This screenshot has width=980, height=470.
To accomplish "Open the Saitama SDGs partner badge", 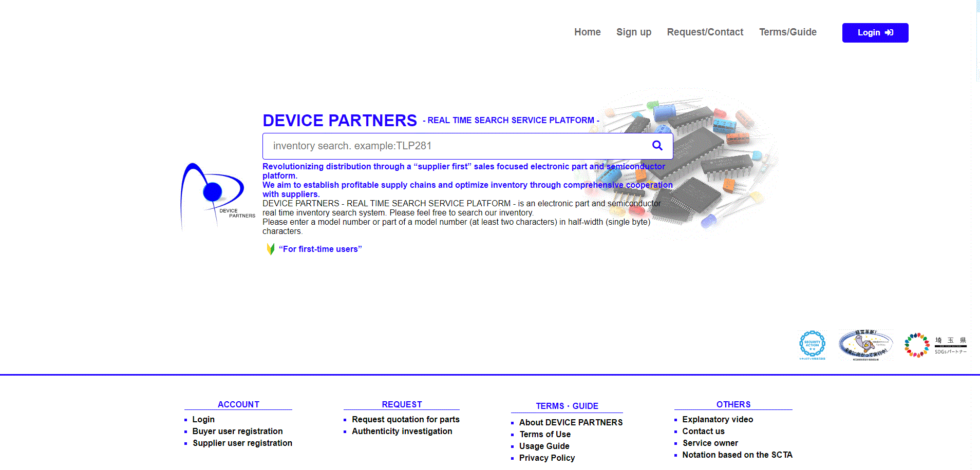I will [x=936, y=345].
